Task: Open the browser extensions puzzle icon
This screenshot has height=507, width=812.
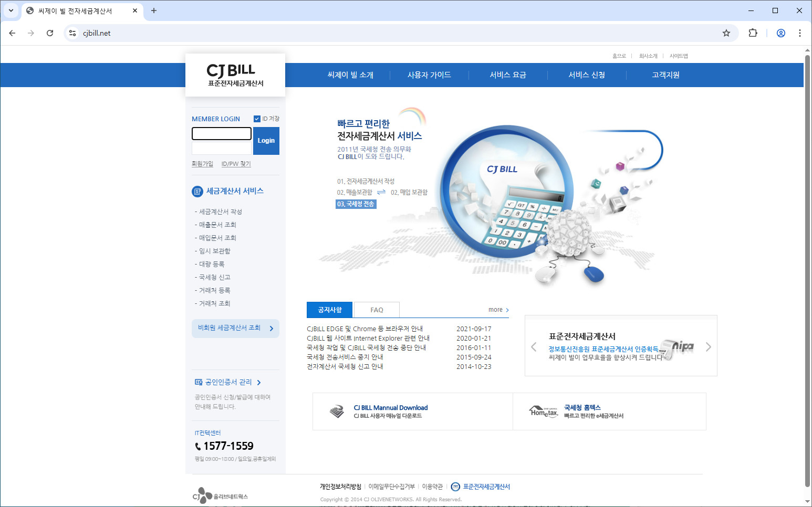Action: point(753,33)
